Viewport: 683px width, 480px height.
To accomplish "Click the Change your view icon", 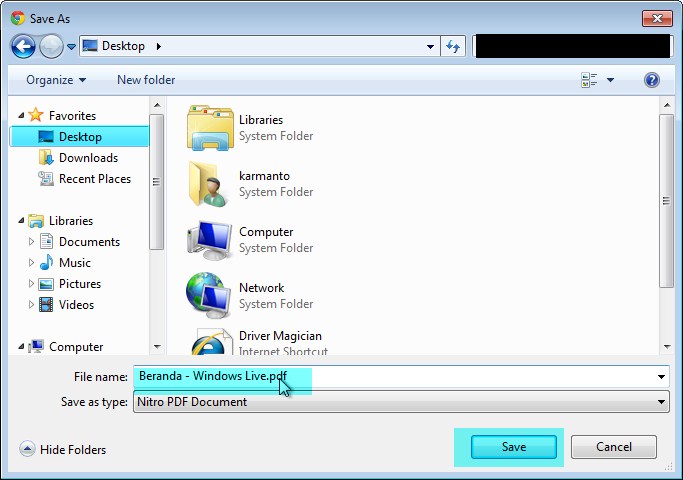I will (x=589, y=80).
